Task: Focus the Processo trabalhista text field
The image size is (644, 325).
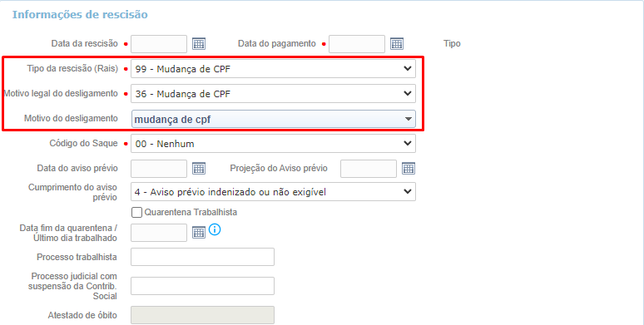Action: [x=202, y=257]
